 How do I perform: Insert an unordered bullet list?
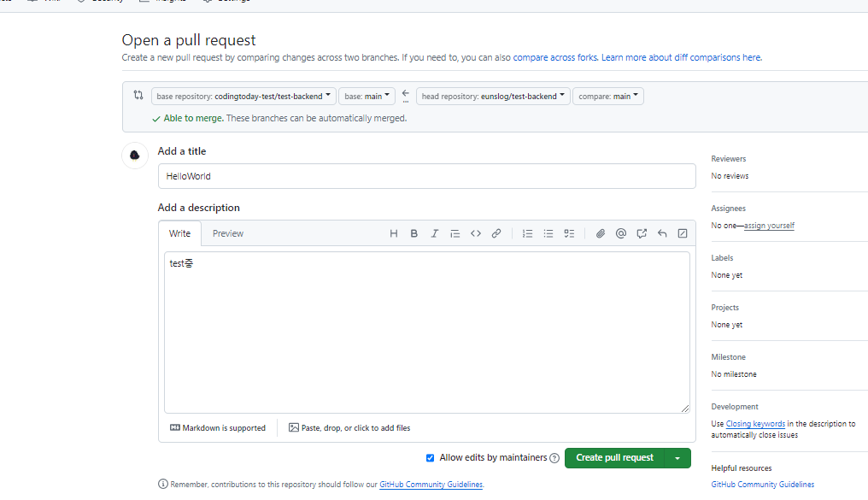tap(548, 233)
